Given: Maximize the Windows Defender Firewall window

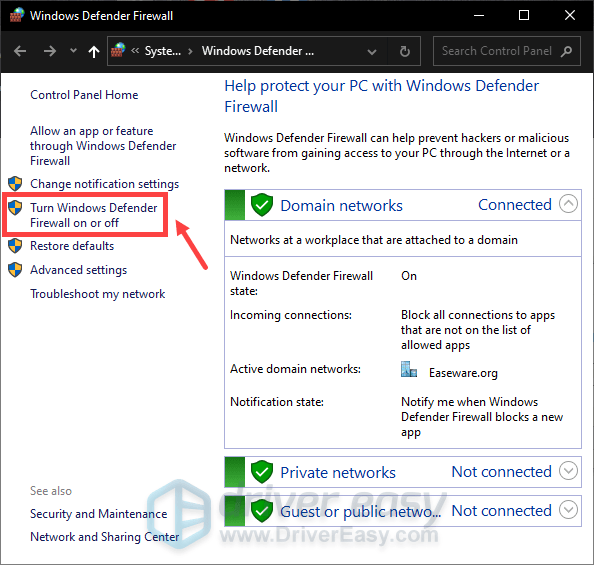Looking at the screenshot, I should (524, 16).
